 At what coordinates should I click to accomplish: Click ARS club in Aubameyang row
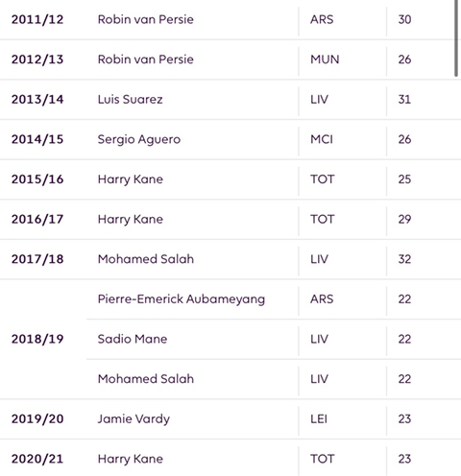click(322, 299)
